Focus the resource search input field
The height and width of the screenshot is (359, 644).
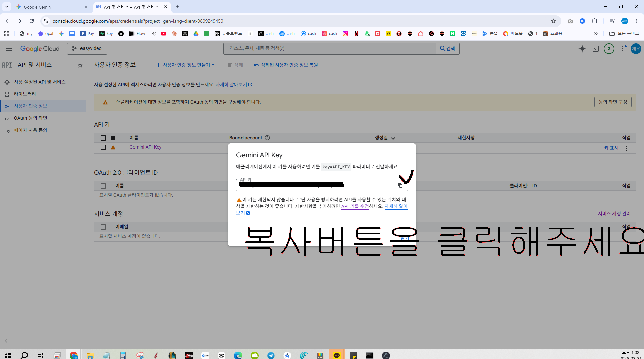(330, 49)
